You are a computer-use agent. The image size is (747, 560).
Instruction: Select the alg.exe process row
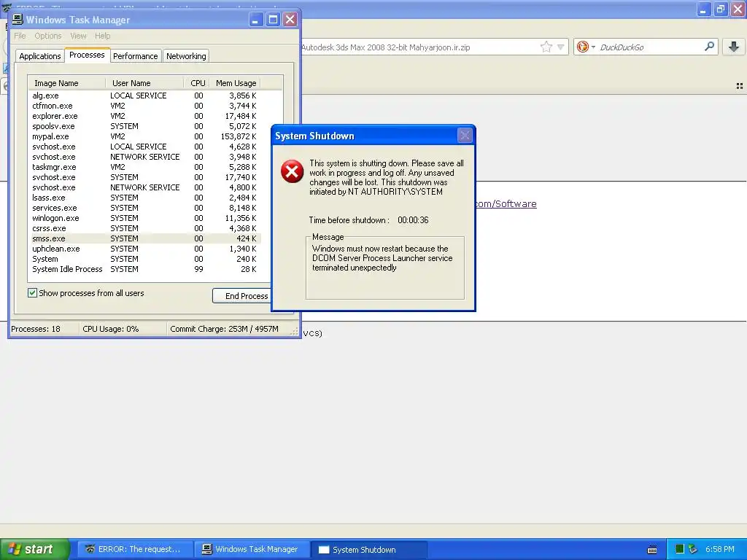tap(145, 96)
